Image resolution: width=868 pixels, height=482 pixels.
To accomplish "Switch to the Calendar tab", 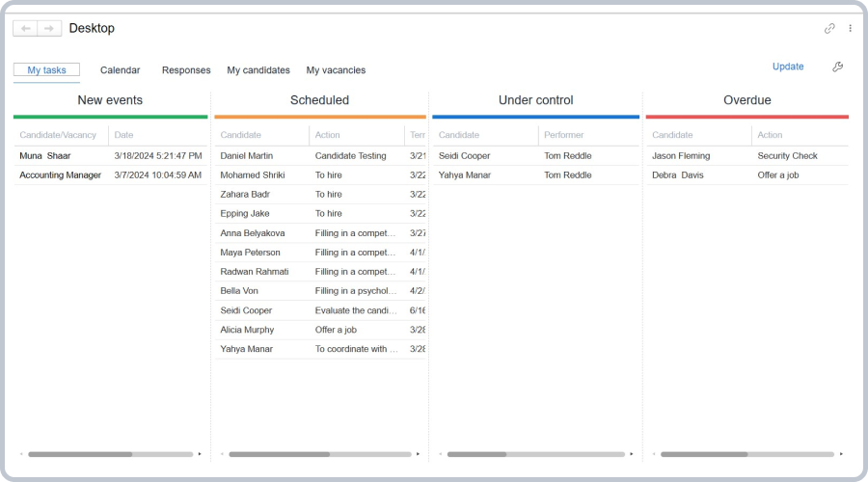I will pyautogui.click(x=120, y=70).
